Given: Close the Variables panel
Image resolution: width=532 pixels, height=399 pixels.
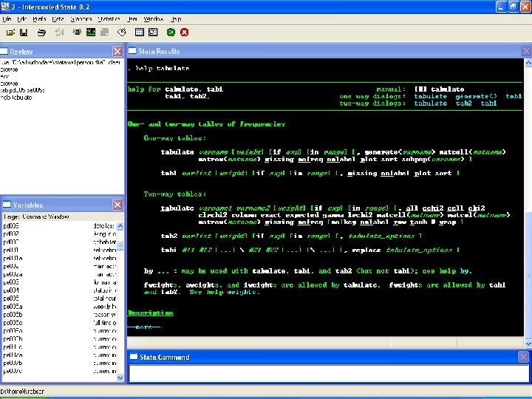Looking at the screenshot, I should click(x=117, y=205).
